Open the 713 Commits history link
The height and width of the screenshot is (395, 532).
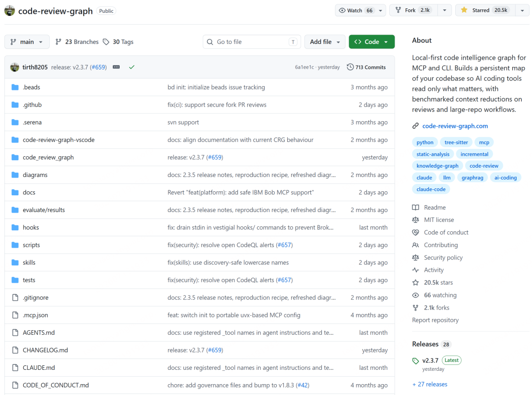click(366, 67)
